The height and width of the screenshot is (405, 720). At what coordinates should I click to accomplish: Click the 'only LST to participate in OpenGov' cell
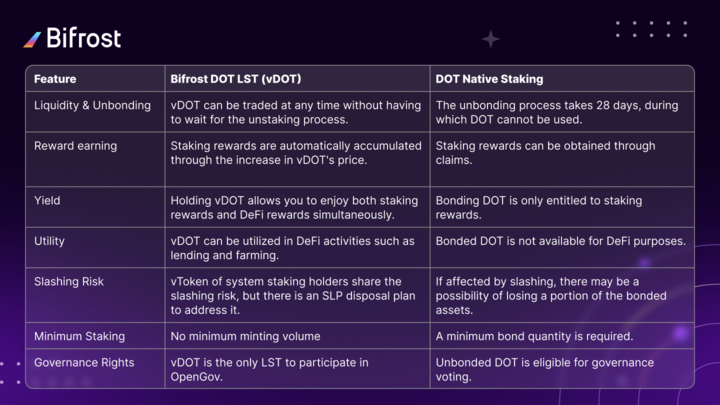269,370
